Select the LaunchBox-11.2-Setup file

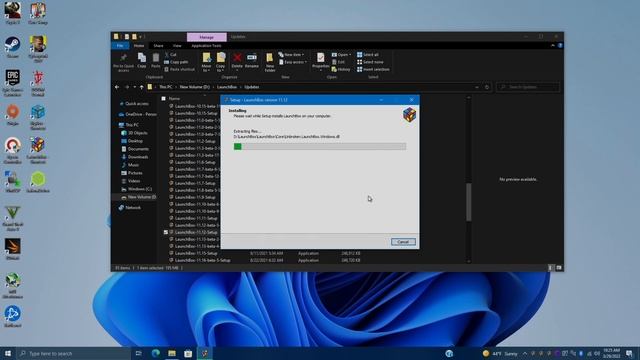(195, 141)
